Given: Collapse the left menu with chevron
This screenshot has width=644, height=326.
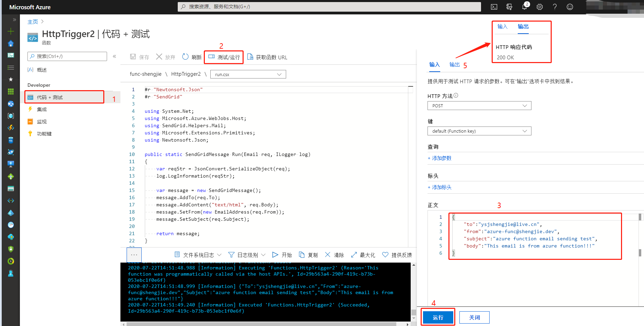Looking at the screenshot, I should (115, 56).
